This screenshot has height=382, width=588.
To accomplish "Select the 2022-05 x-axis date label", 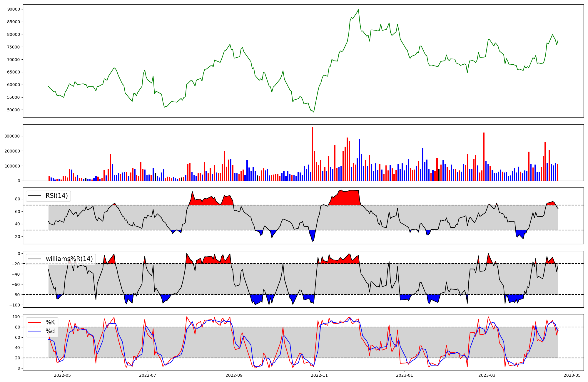I will pos(62,375).
